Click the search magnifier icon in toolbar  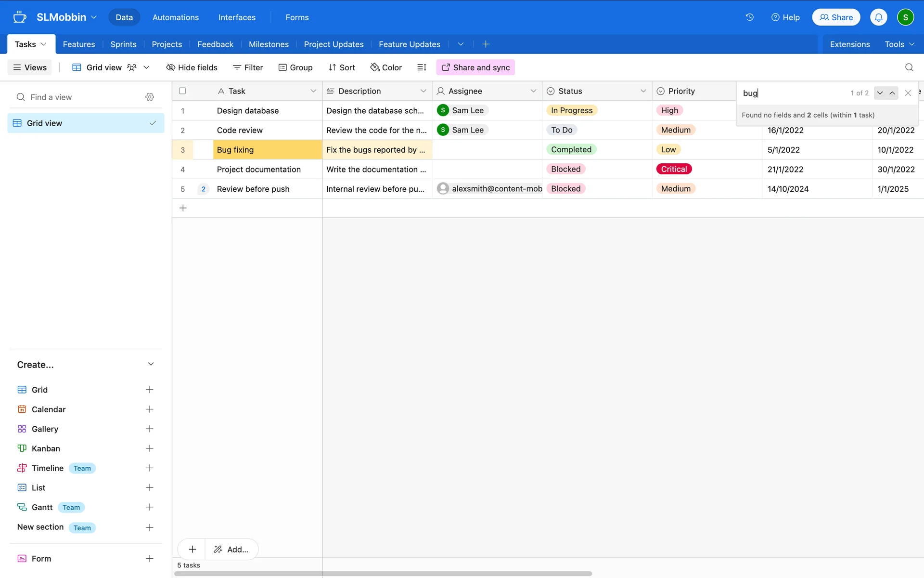tap(909, 67)
